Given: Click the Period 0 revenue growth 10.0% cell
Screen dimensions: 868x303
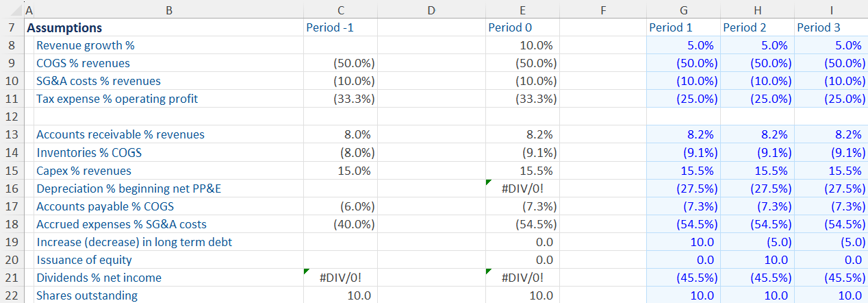Looking at the screenshot, I should click(x=522, y=46).
